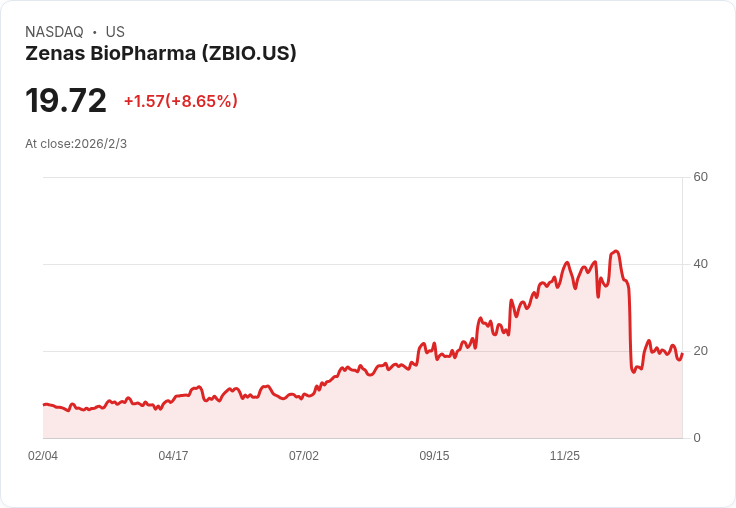Click the 19.72 current price

66,101
